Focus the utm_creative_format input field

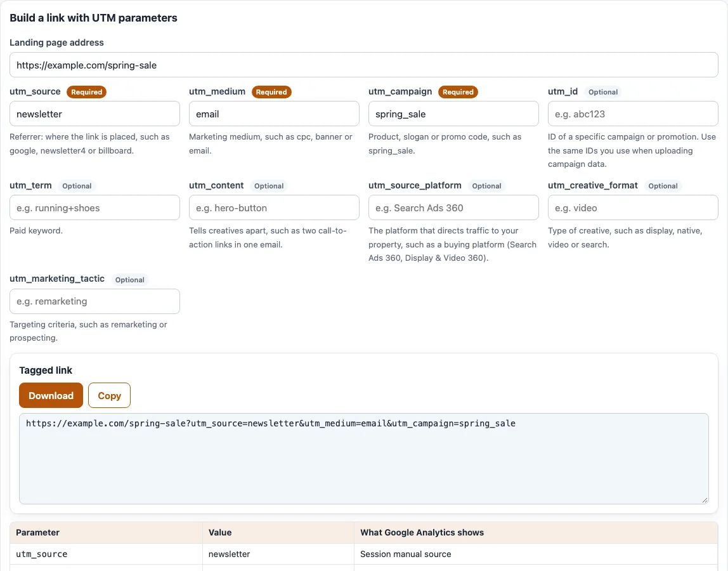(x=633, y=207)
